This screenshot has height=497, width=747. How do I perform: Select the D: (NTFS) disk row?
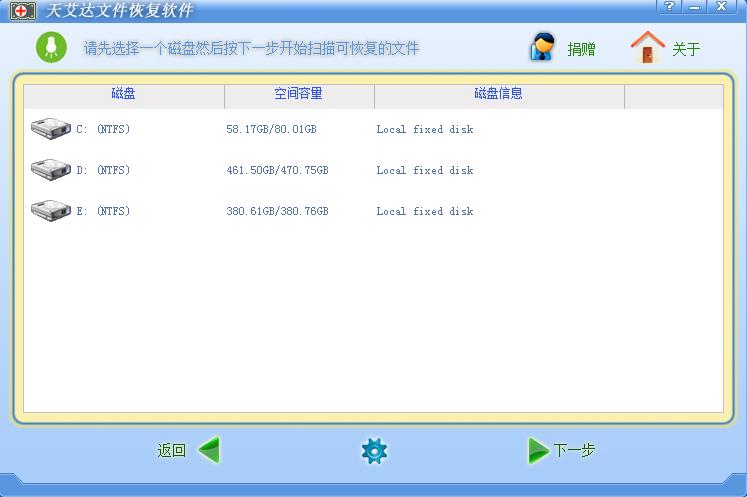[x=373, y=170]
